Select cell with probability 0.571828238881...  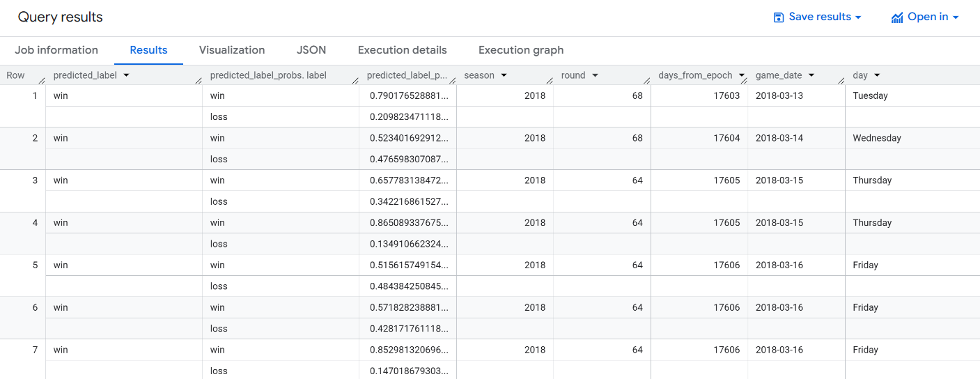[407, 308]
